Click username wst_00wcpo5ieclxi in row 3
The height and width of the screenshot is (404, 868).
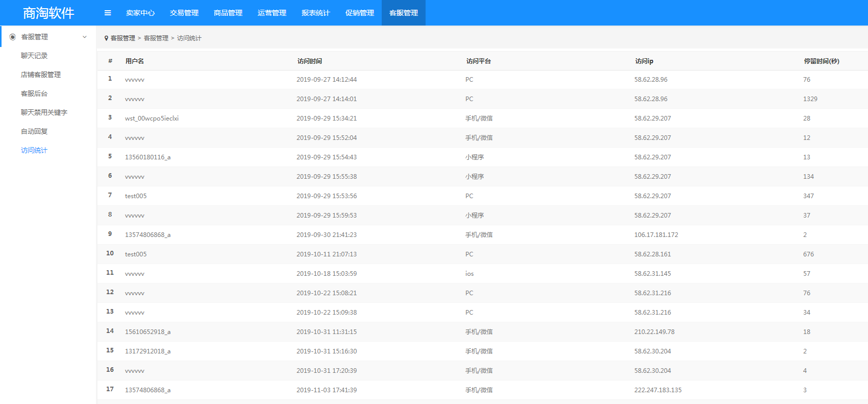point(152,118)
